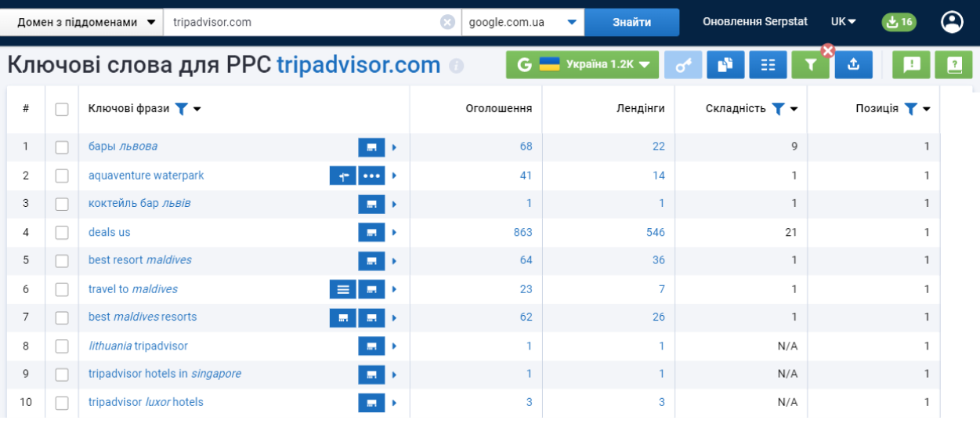
Task: Check the box for travel to maldives
Action: click(62, 289)
